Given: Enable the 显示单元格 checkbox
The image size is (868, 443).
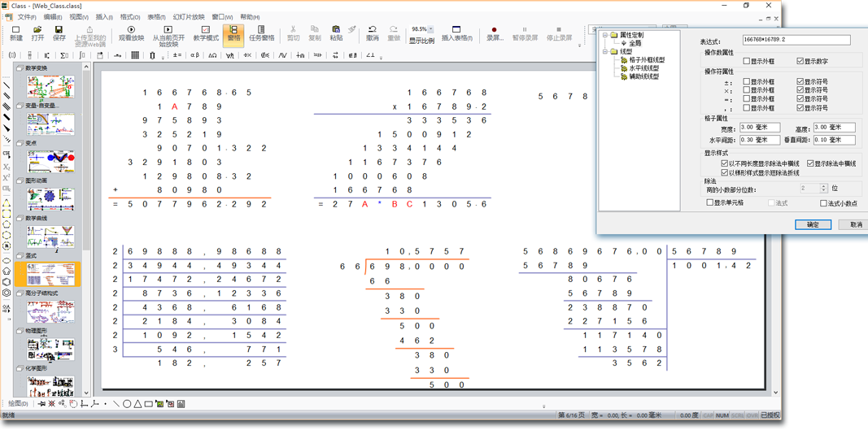Looking at the screenshot, I should (710, 203).
